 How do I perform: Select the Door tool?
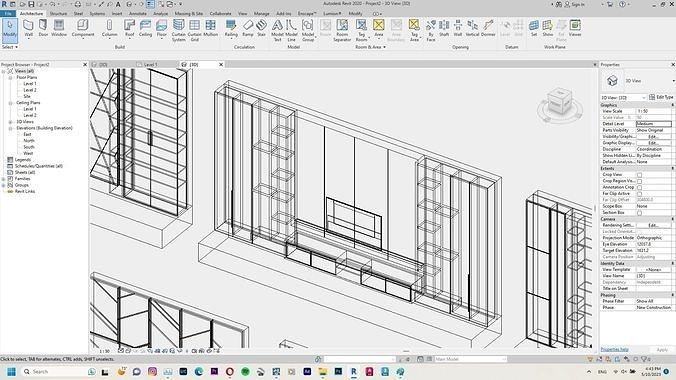click(x=43, y=28)
